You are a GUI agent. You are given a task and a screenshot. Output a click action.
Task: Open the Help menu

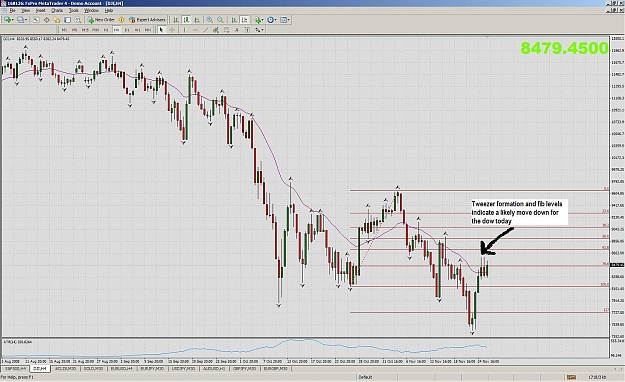click(x=109, y=10)
